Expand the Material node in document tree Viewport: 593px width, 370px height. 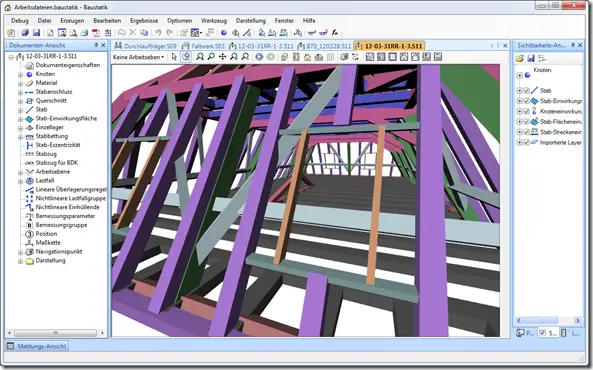click(x=20, y=83)
